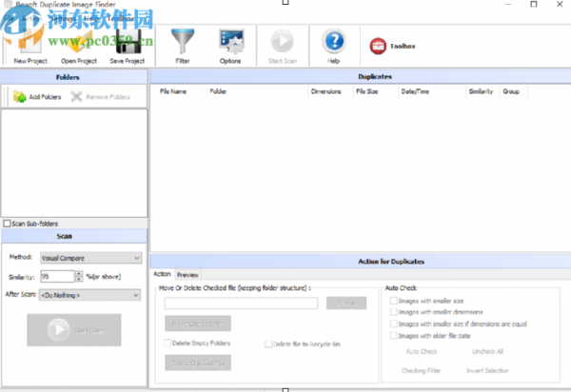Click Add Folders in Folders panel
The height and width of the screenshot is (392, 571).
37,97
